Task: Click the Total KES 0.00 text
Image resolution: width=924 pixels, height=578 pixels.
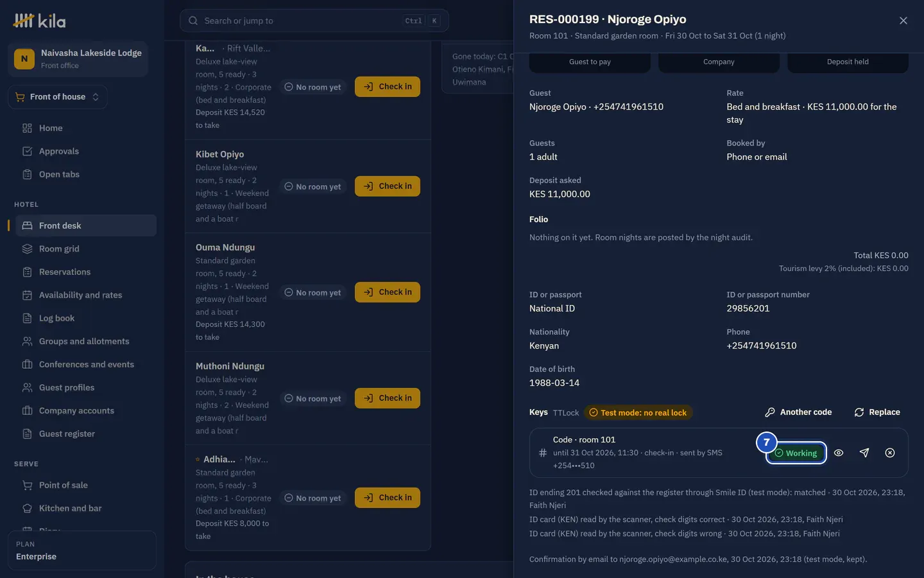Action: (881, 255)
